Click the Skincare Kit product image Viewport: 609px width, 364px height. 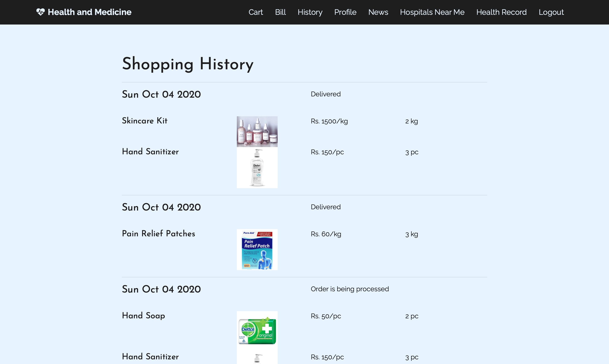click(x=257, y=131)
